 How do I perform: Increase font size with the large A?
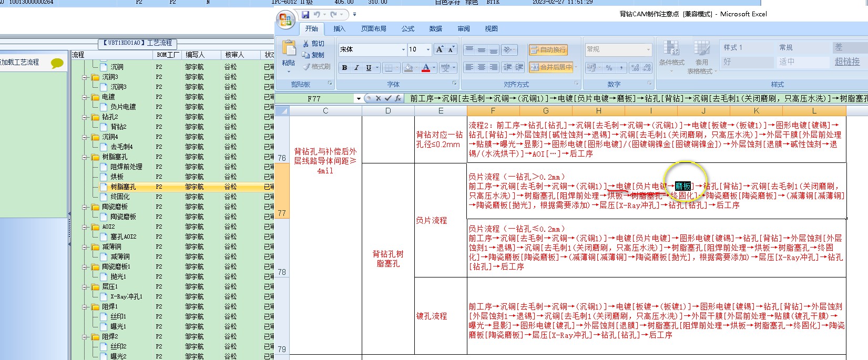(x=440, y=49)
